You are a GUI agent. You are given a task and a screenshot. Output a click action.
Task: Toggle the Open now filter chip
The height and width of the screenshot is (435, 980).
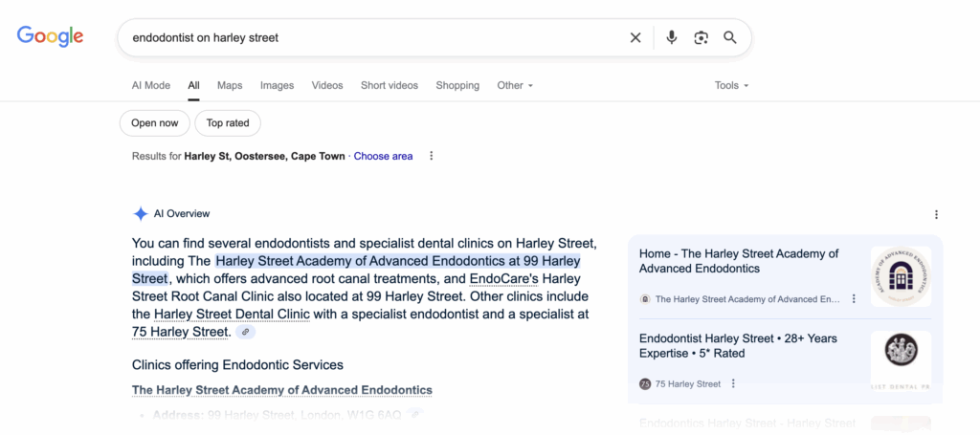pyautogui.click(x=154, y=123)
